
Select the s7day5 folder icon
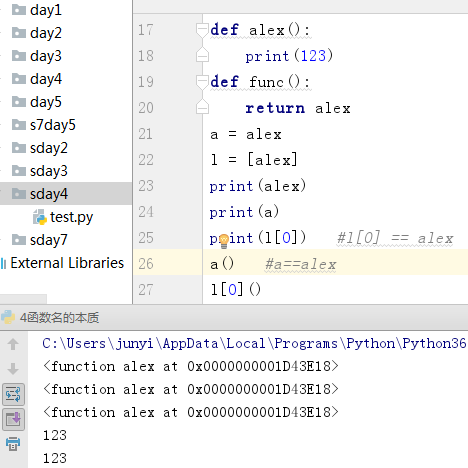(19, 125)
